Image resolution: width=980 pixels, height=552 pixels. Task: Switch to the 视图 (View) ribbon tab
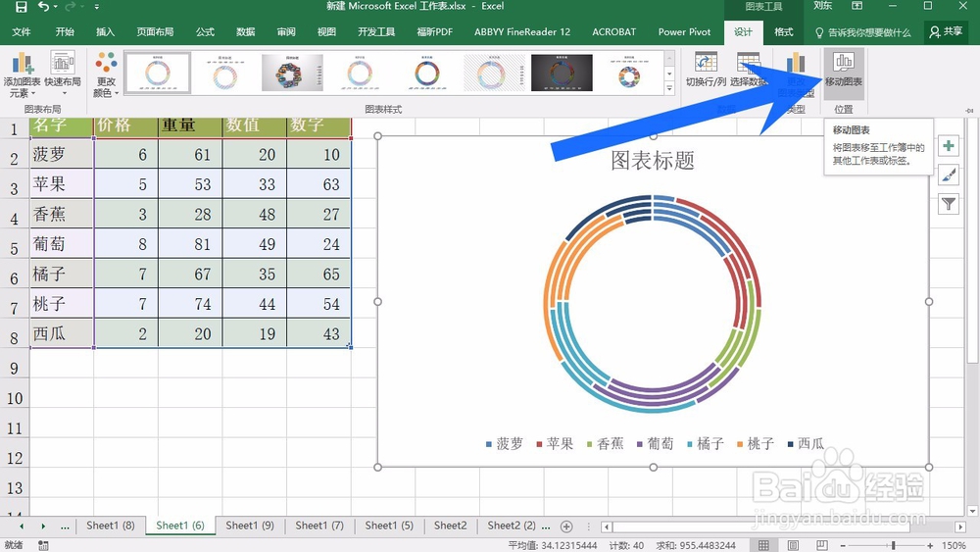[x=326, y=32]
